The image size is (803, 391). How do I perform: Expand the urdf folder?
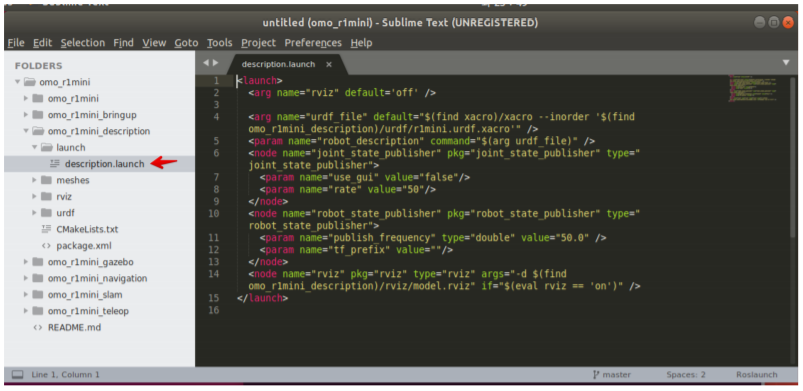(x=35, y=213)
